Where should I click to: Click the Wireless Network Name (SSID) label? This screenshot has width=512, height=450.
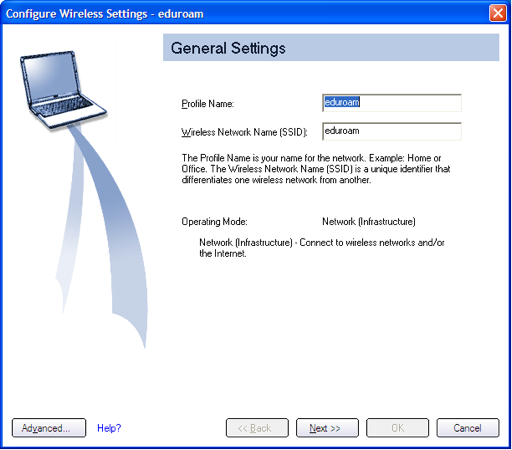[244, 132]
